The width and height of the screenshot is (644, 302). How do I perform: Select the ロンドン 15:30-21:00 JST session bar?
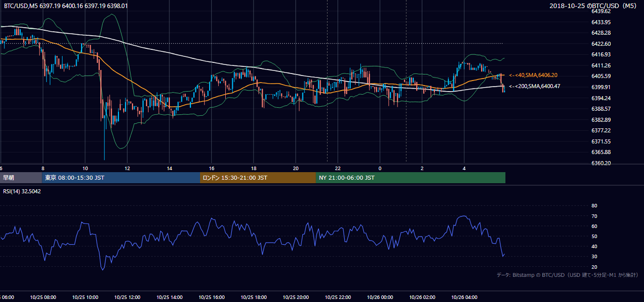[x=258, y=178]
